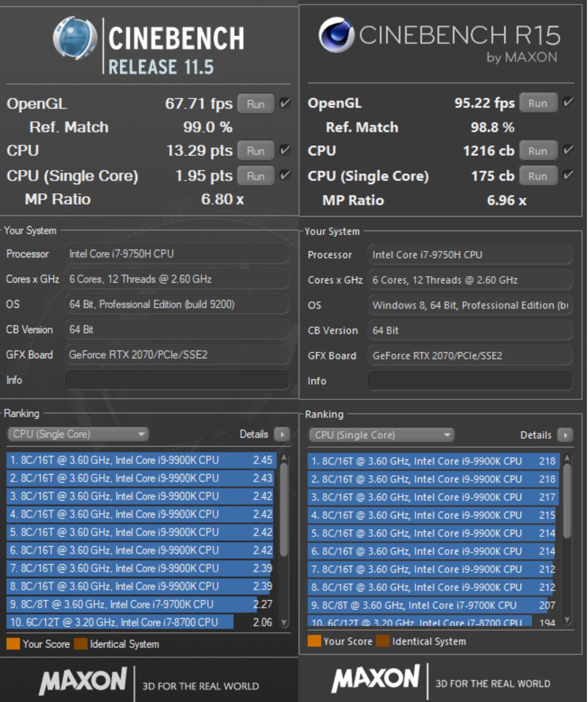Select first i9-9900K ranking entry in R15
This screenshot has height=702, width=588.
(x=432, y=461)
